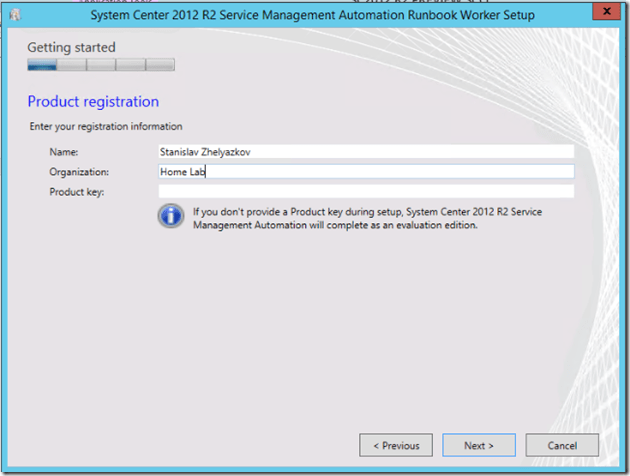Click the blue information icon
This screenshot has width=630, height=476.
172,217
